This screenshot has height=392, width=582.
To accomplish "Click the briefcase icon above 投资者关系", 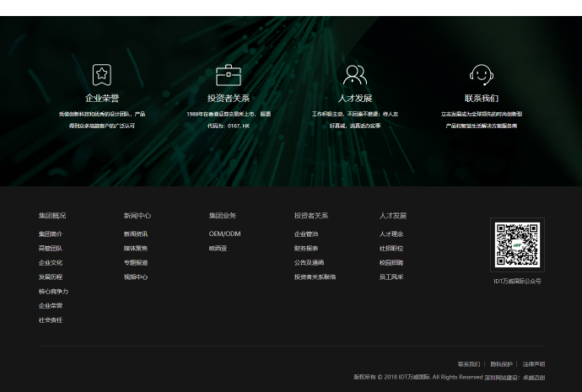I will click(229, 75).
